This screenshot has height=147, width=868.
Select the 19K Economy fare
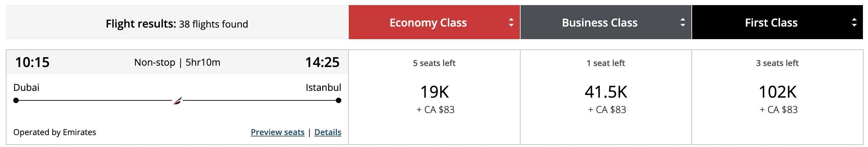click(434, 92)
